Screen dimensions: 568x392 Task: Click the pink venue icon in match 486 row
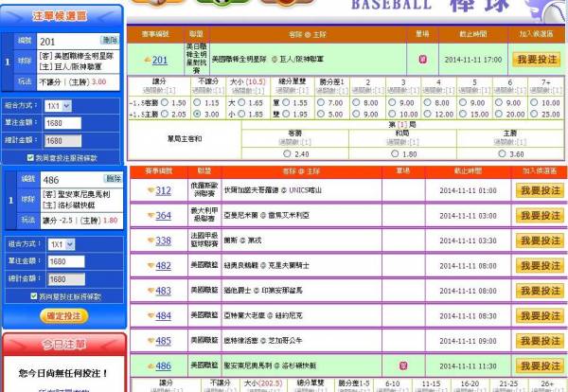tap(402, 365)
